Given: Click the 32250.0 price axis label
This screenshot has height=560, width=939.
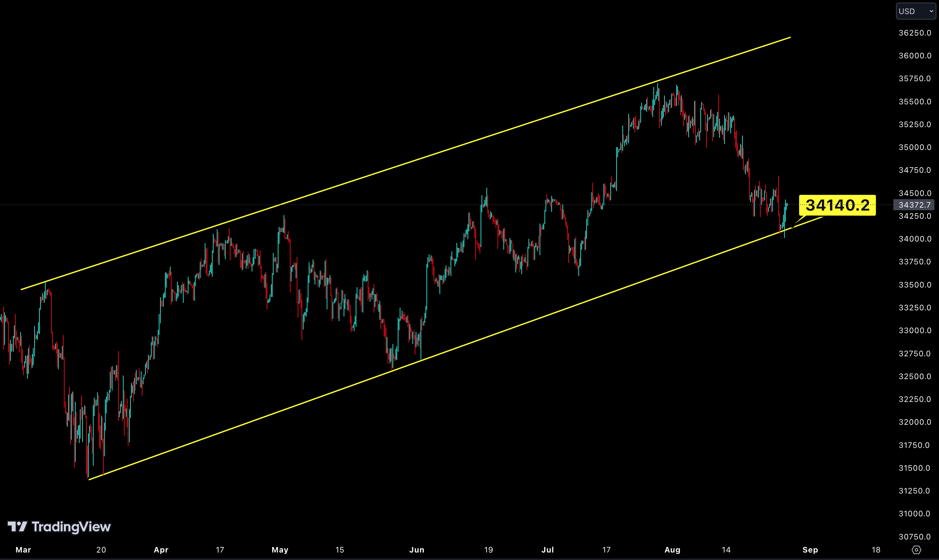Looking at the screenshot, I should click(x=915, y=399).
